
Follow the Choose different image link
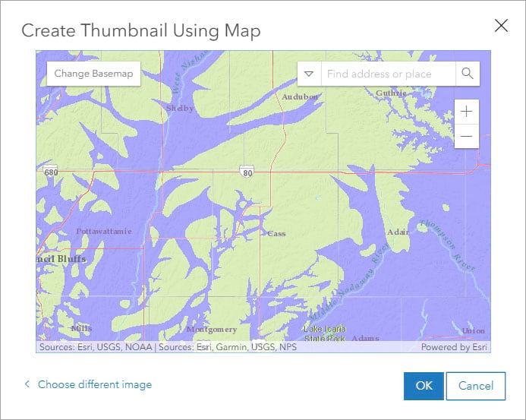[95, 384]
